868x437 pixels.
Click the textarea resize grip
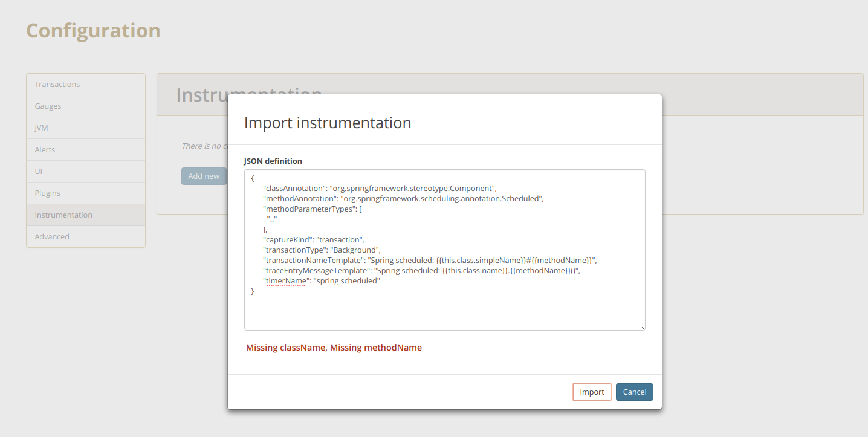click(641, 326)
